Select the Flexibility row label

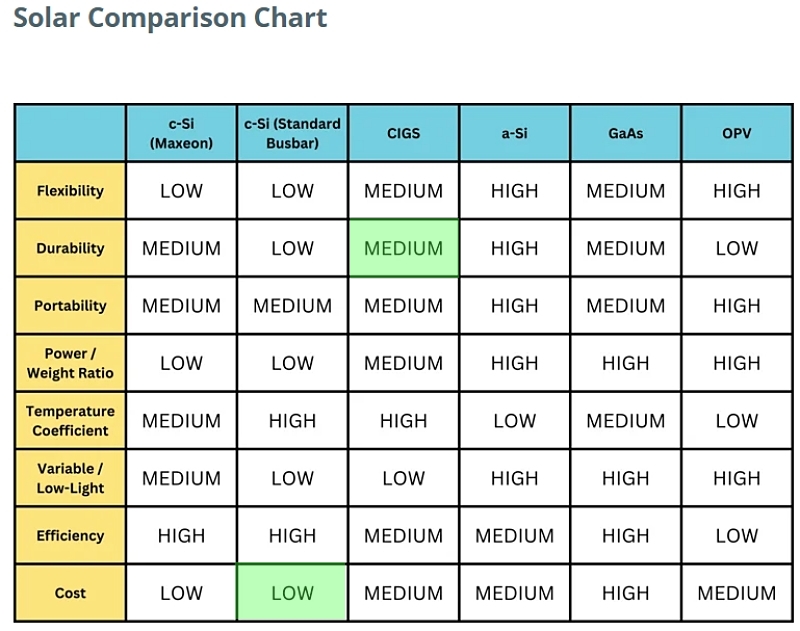(x=70, y=191)
